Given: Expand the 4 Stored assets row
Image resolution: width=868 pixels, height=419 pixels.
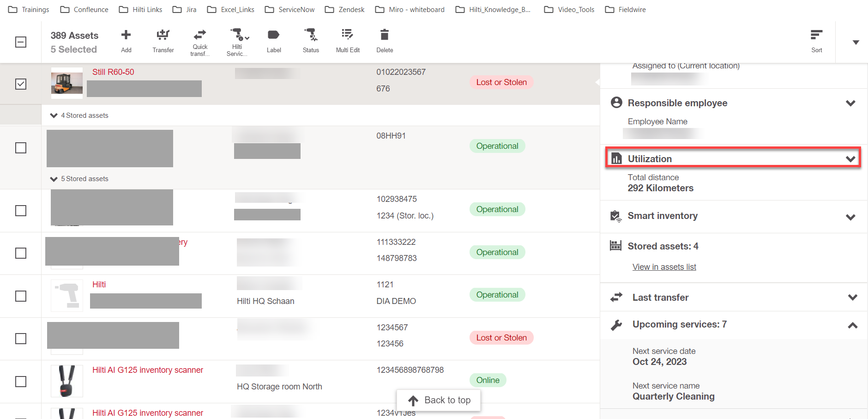Looking at the screenshot, I should point(54,115).
